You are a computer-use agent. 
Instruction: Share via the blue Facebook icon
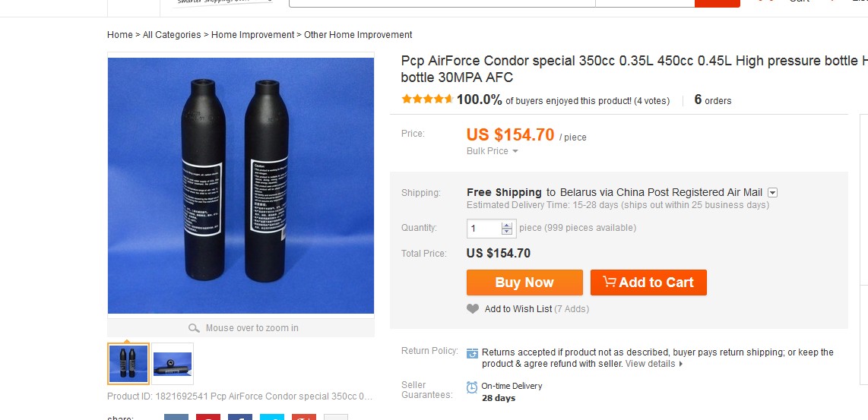[x=240, y=417]
